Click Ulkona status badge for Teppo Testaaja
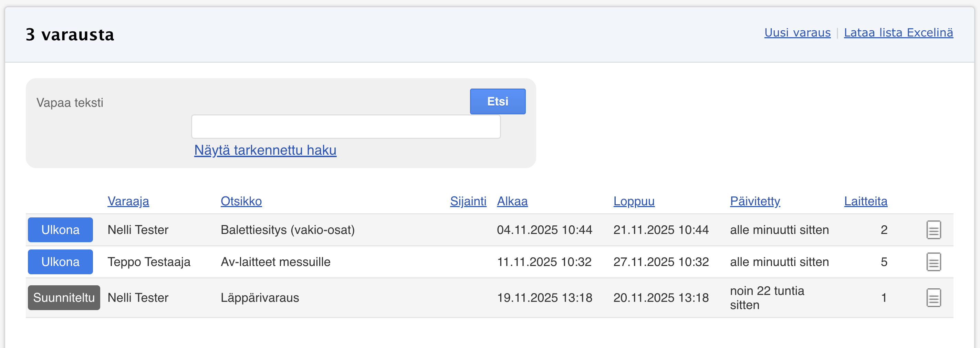Screen dimensions: 980x348 (x=60, y=262)
